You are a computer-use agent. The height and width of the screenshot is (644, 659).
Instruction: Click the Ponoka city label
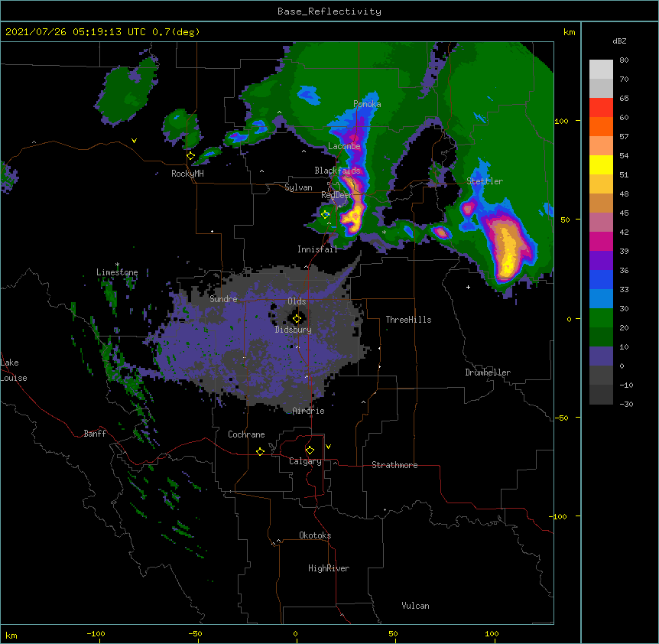point(367,104)
